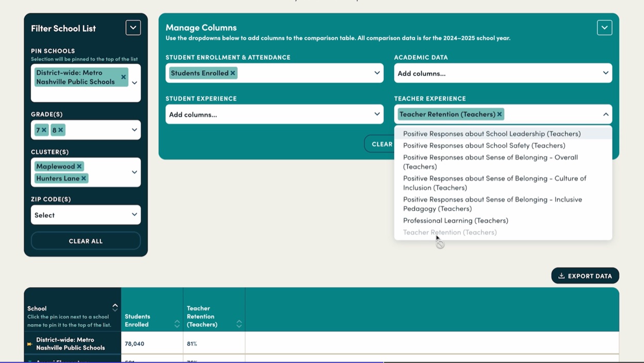Remove grade 7 filter chip
644x363 pixels.
44,130
